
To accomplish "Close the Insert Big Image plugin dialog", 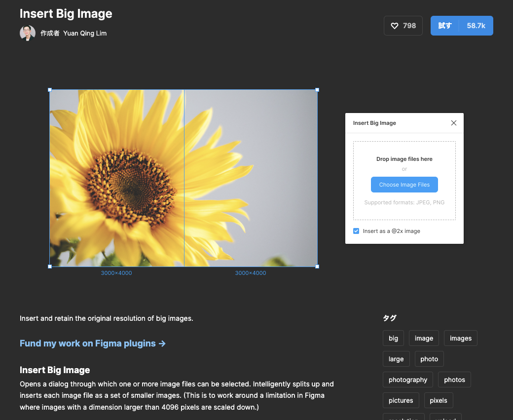I will point(453,123).
